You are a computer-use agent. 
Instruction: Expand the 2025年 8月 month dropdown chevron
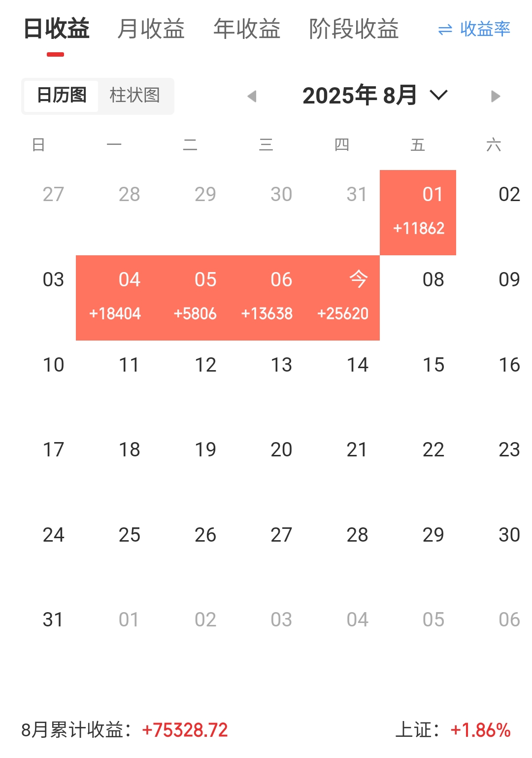(x=438, y=95)
